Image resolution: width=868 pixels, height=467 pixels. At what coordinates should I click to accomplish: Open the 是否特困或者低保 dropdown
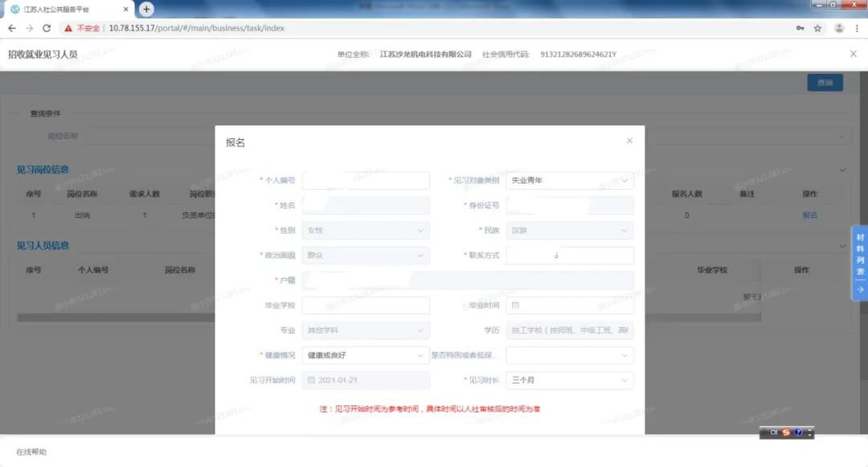tap(570, 355)
